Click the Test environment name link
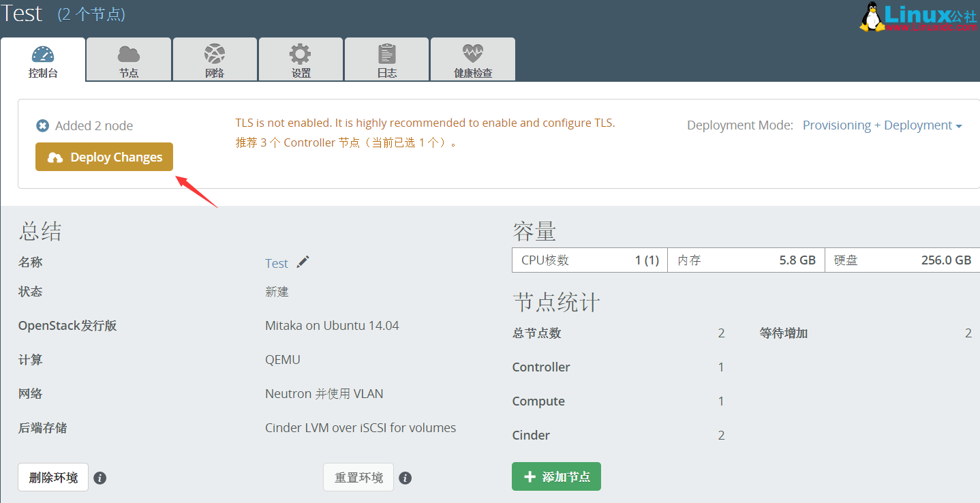Screen dimensions: 980x503 tap(277, 262)
